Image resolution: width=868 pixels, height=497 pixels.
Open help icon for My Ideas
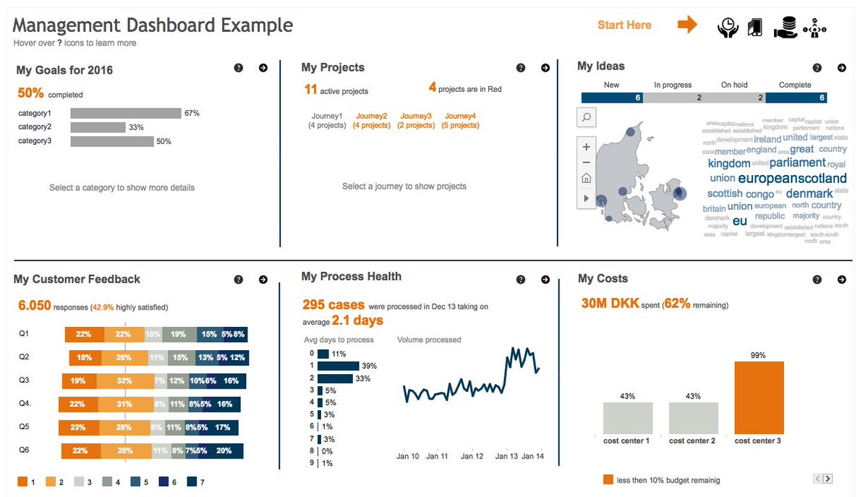817,68
